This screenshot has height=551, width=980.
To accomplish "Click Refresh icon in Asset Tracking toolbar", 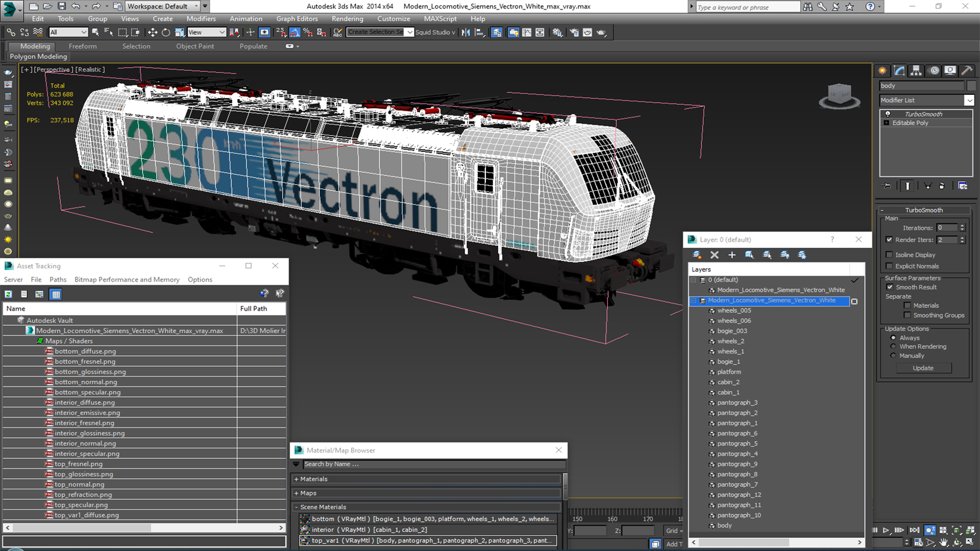I will pyautogui.click(x=9, y=294).
